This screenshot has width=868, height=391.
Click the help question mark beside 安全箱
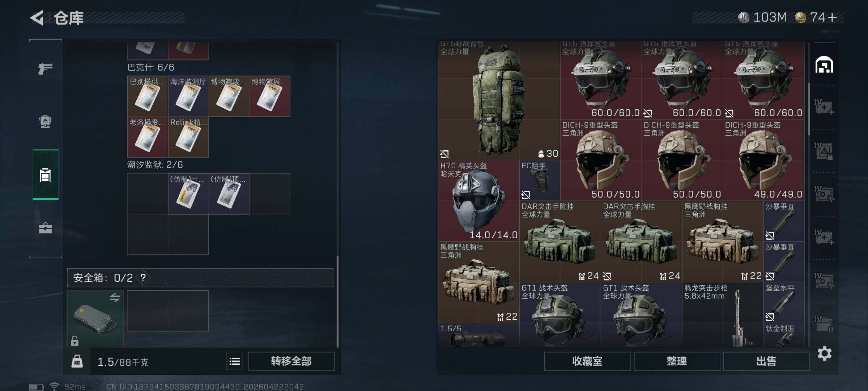click(x=143, y=278)
